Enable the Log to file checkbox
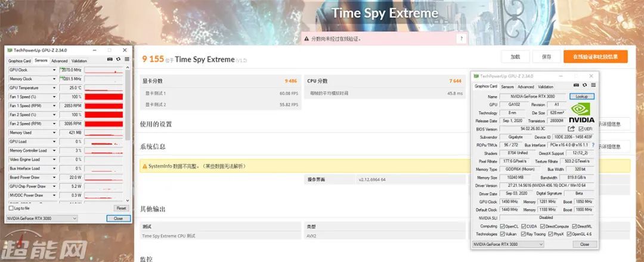Screen dimensions: 644x262 11,208
